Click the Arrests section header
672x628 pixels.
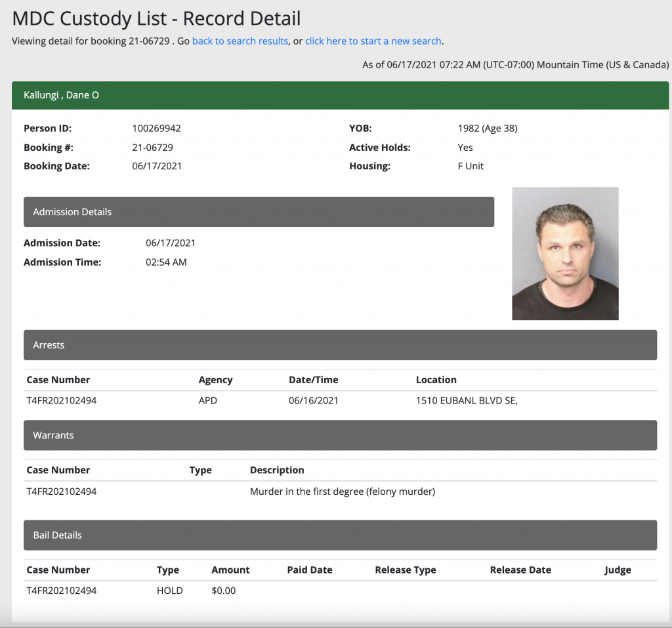point(340,345)
